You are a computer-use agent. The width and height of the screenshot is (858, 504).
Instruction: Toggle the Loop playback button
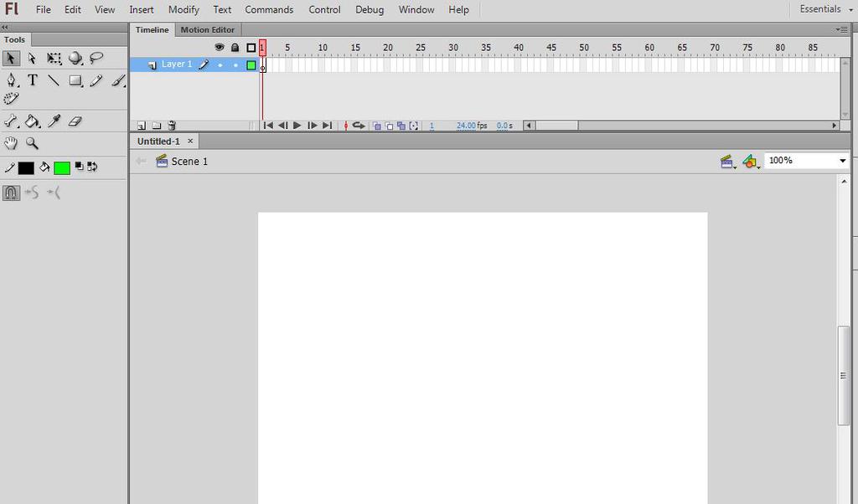tap(359, 126)
